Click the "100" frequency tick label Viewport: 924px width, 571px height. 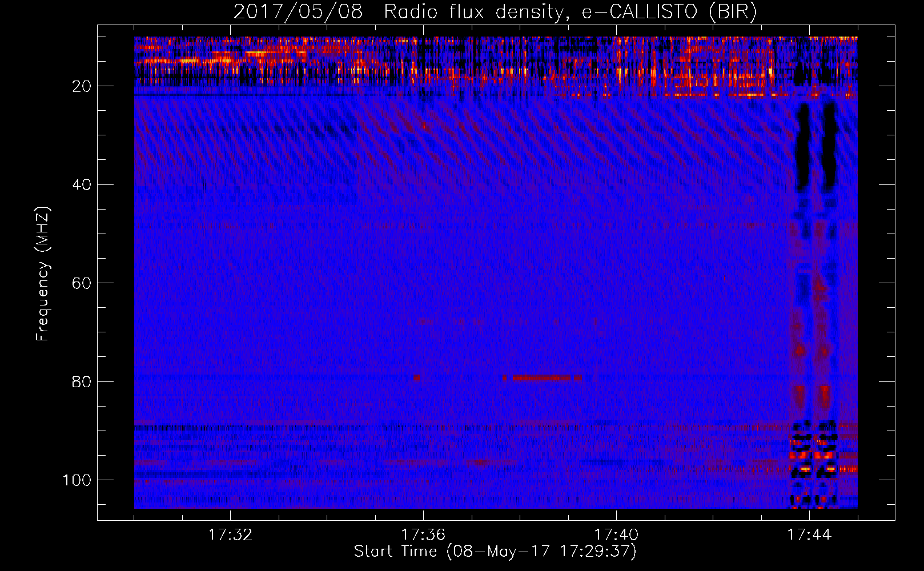tap(77, 480)
